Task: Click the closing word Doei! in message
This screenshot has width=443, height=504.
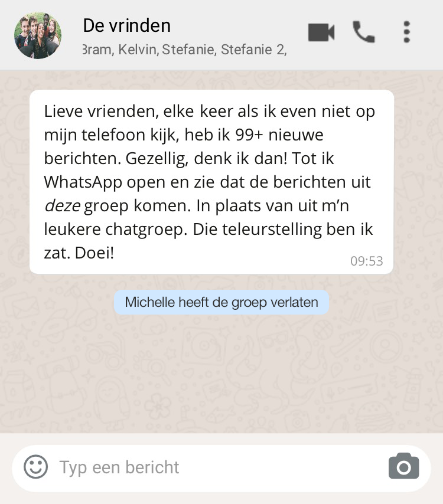Action: coord(95,253)
